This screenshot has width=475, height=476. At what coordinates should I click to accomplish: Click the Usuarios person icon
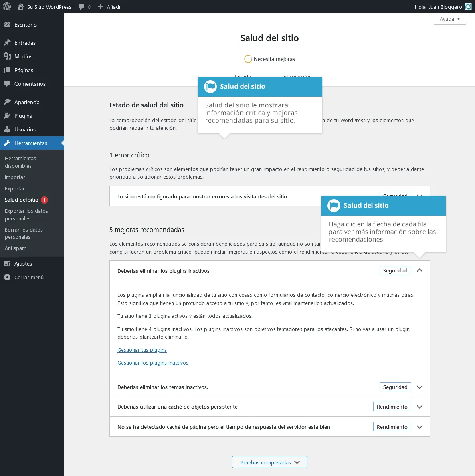[x=7, y=129]
